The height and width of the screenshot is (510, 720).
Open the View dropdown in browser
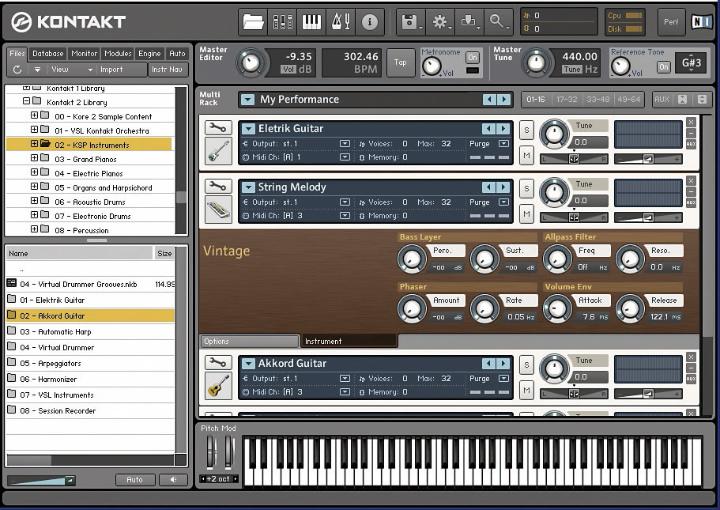71,69
